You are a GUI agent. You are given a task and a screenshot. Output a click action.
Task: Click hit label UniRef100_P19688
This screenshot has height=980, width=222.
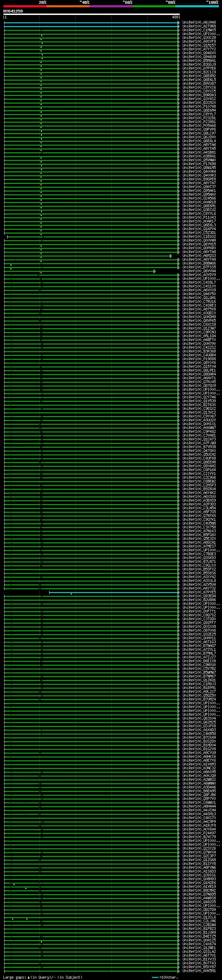pos(199,359)
